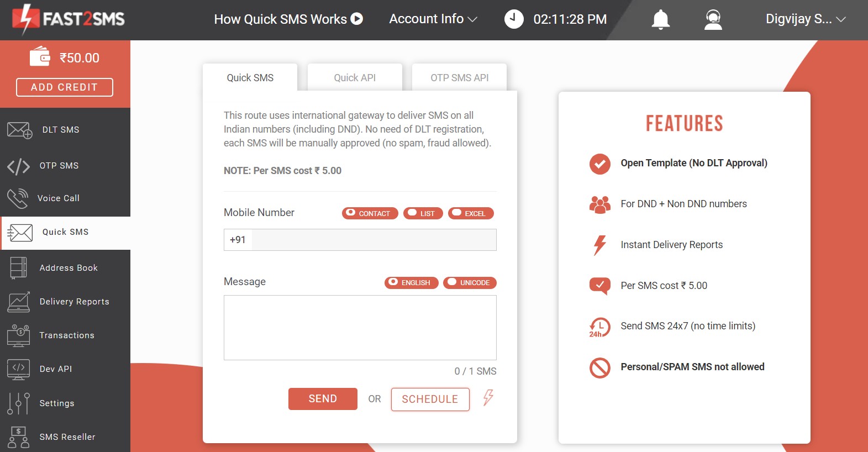Open notifications bell
This screenshot has height=452, width=868.
(x=660, y=20)
